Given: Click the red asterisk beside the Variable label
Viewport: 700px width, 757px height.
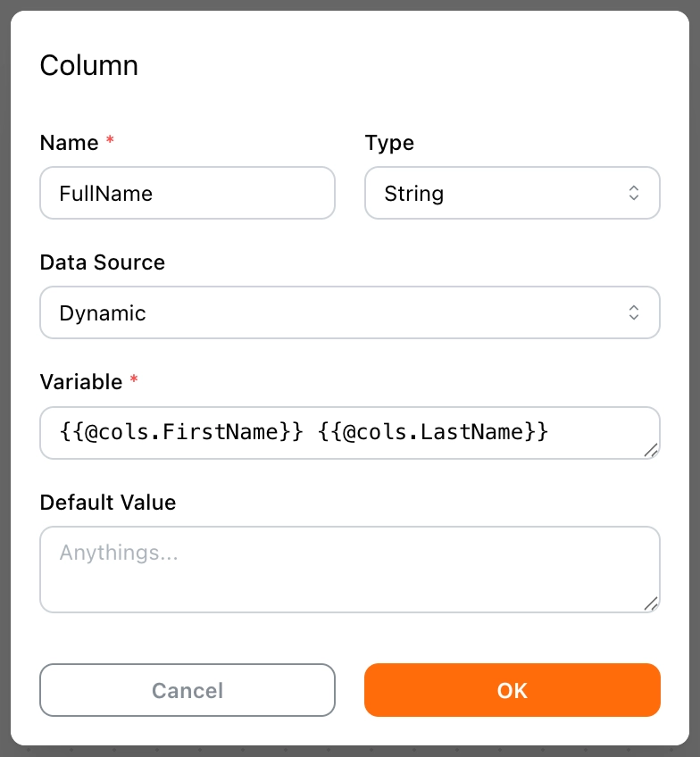Looking at the screenshot, I should click(134, 381).
